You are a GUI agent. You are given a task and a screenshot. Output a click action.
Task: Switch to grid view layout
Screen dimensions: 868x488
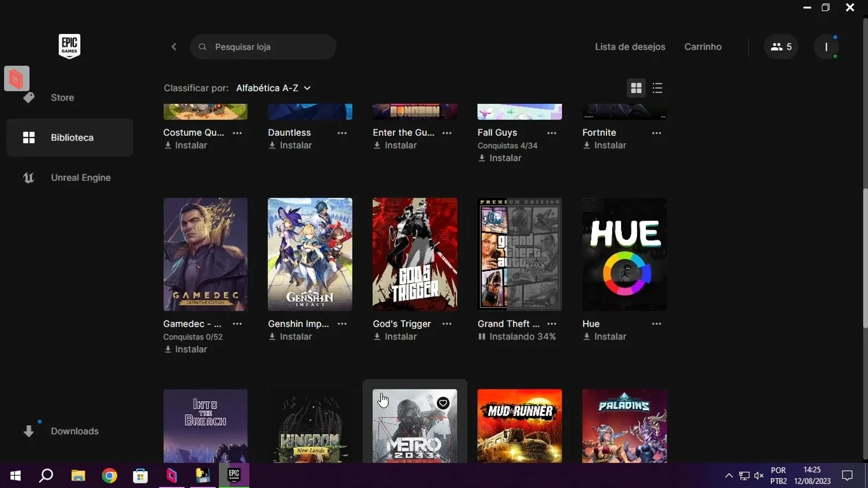tap(636, 88)
